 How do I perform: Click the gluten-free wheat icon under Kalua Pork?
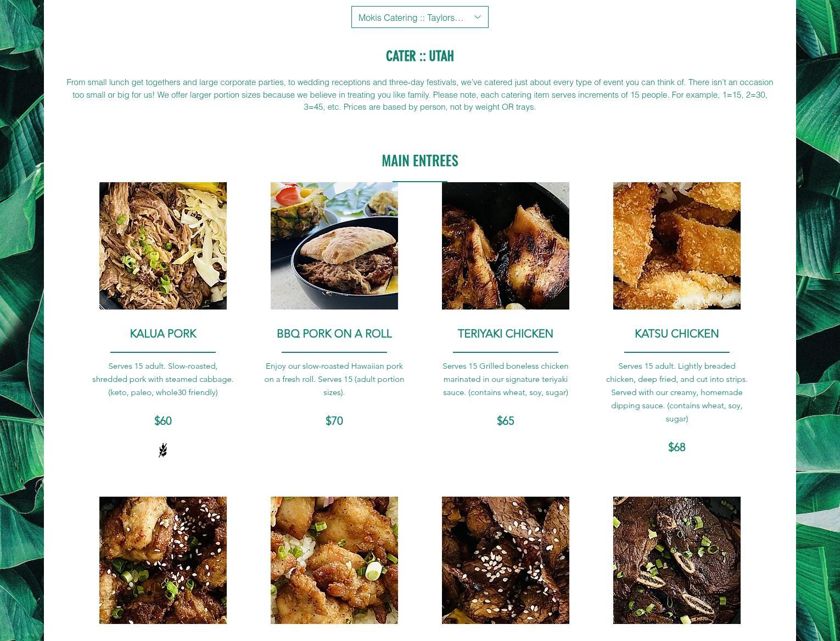pyautogui.click(x=163, y=450)
